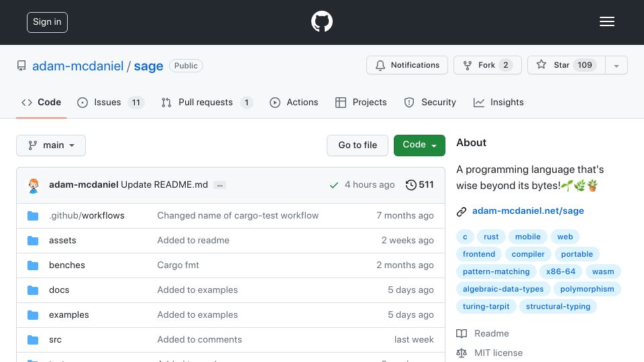Select the 'rust' topic tag
The image size is (644, 362).
tap(491, 237)
